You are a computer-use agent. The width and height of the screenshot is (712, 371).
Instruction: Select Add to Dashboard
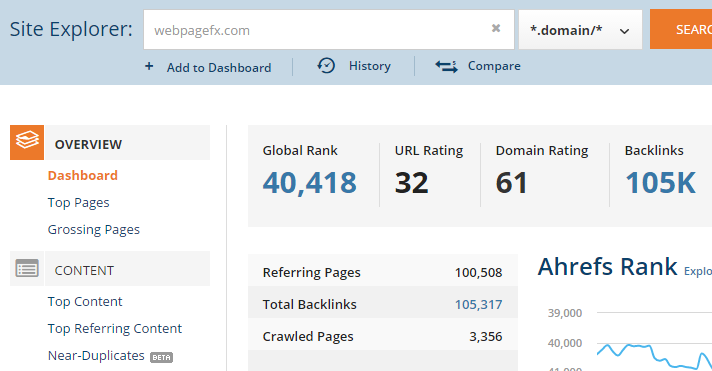pyautogui.click(x=218, y=68)
